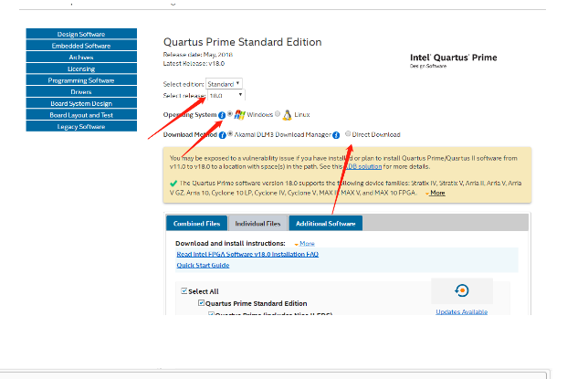This screenshot has width=588, height=379.
Task: Open the Archives sidebar item
Action: pos(81,57)
